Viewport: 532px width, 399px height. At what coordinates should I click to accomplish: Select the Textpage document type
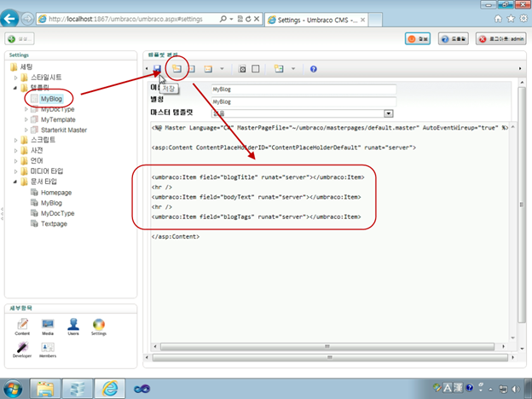tap(54, 223)
